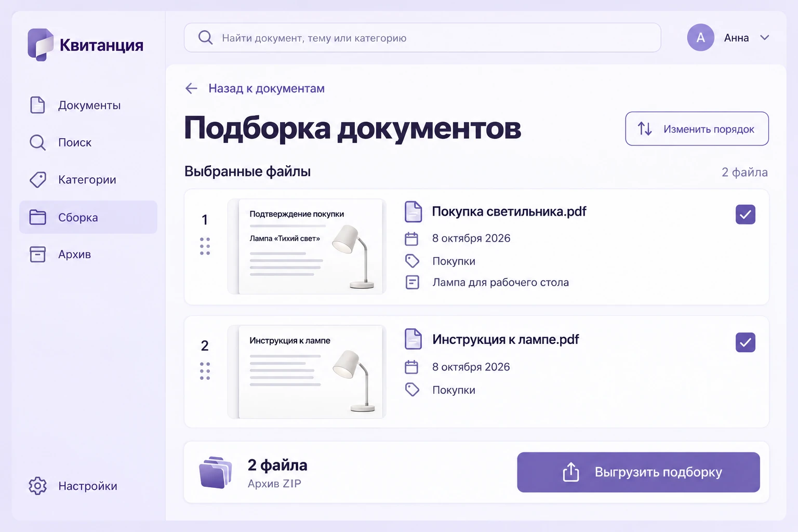Open Архив in the sidebar
798x532 pixels.
(88, 255)
